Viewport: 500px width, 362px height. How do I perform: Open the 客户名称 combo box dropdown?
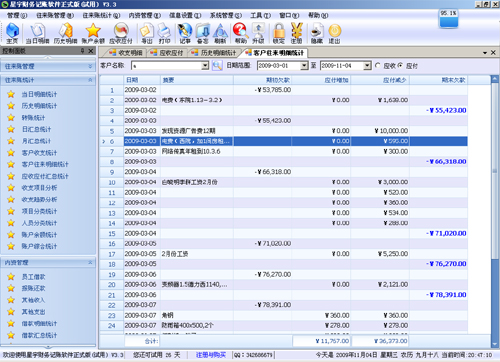coord(205,66)
